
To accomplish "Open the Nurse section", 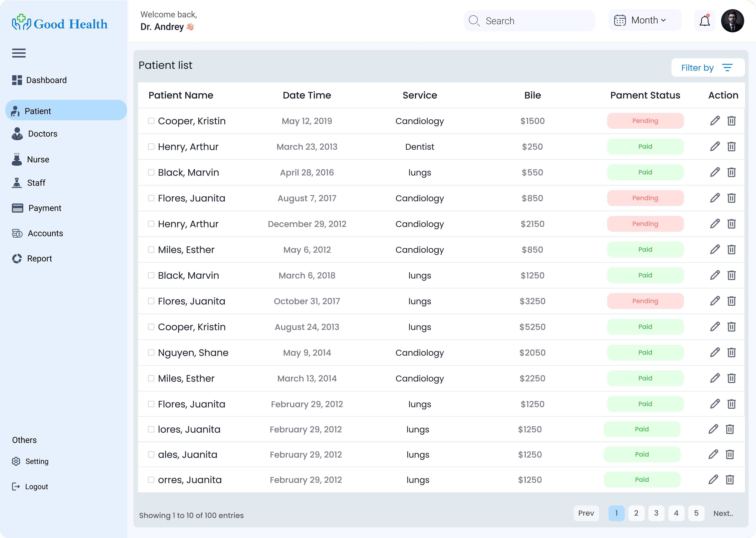I will (30, 159).
